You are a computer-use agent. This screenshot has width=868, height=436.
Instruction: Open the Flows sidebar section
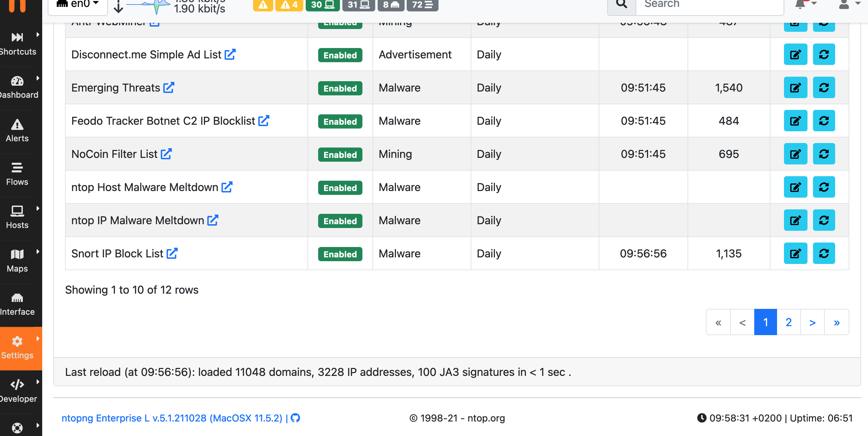tap(17, 174)
